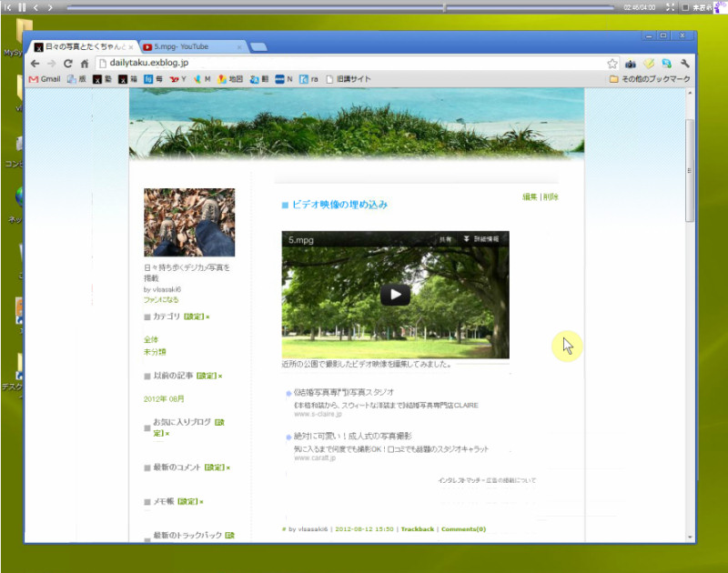Click the 編集 edit link
The image size is (728, 573).
point(530,196)
